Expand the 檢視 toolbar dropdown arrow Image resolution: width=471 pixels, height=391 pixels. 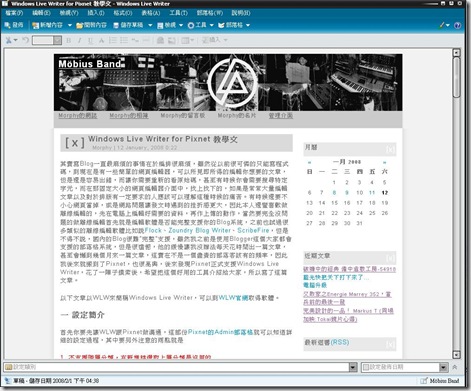pos(181,25)
